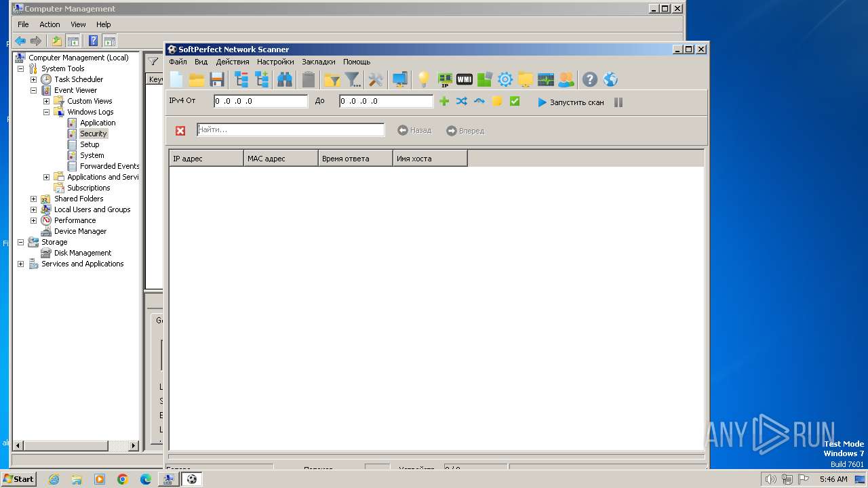Click the green squares remote icon
The image size is (868, 488).
(485, 80)
